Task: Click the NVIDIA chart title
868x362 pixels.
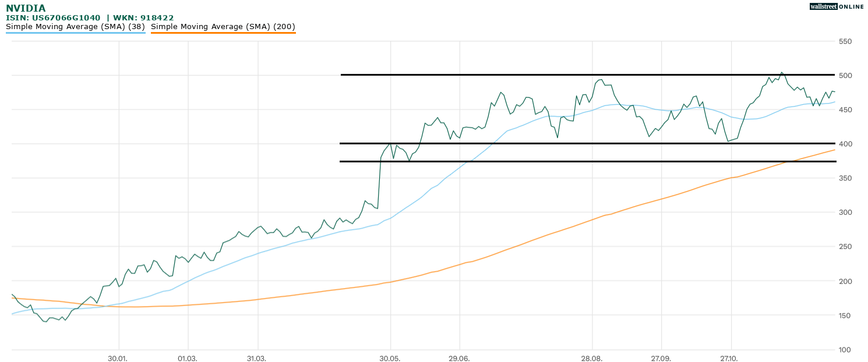Action: click(x=26, y=8)
